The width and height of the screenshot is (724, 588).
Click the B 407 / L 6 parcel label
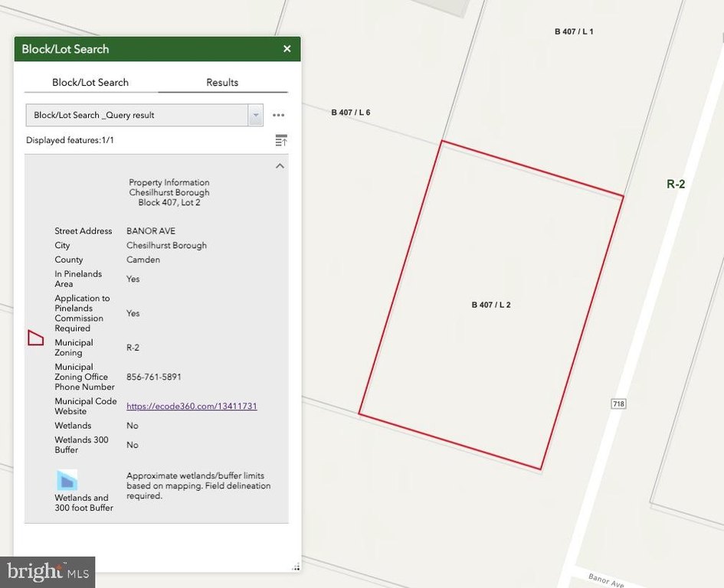(x=350, y=112)
